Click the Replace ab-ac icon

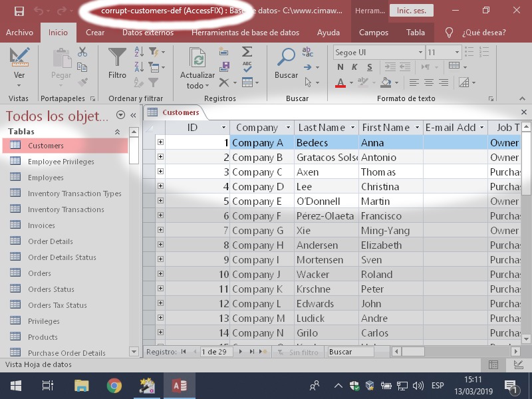click(x=307, y=51)
